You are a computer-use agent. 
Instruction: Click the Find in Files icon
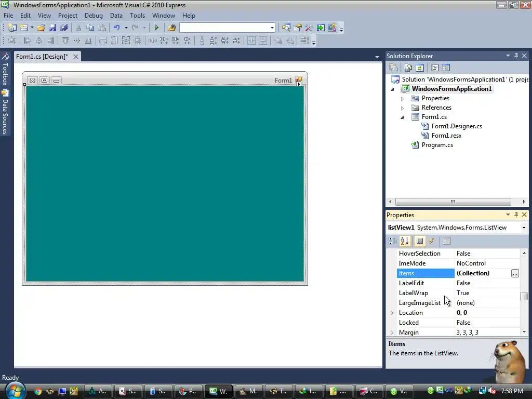tap(171, 28)
